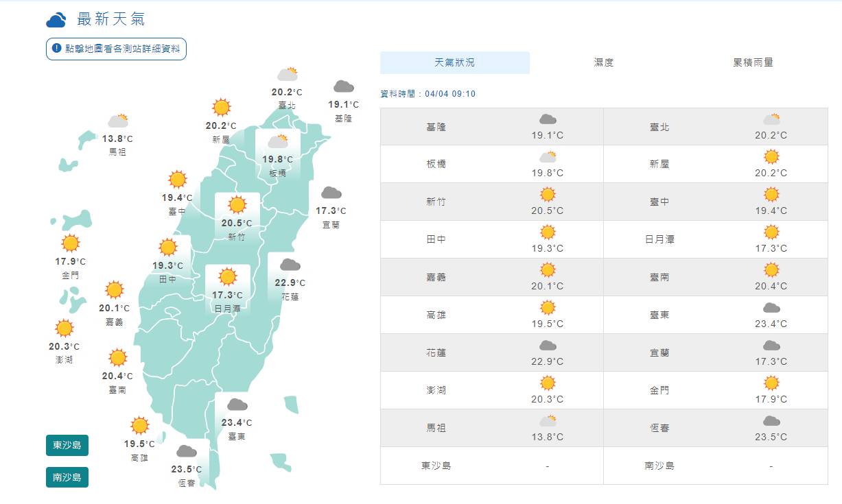Viewport: 842px width, 504px height.
Task: Click the 恆春 cloud icon on the map
Action: [x=186, y=451]
